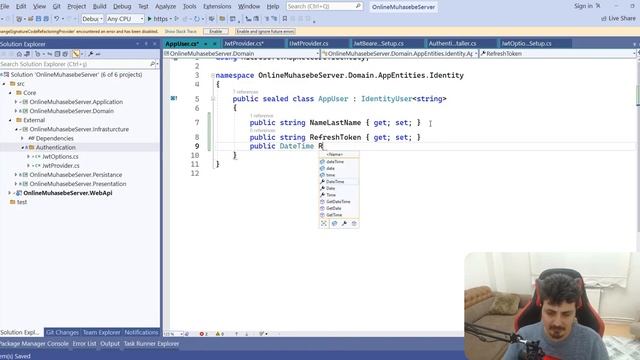Click the Enable button in the warning bar
Screen dimensions: 640x360
coord(216,31)
